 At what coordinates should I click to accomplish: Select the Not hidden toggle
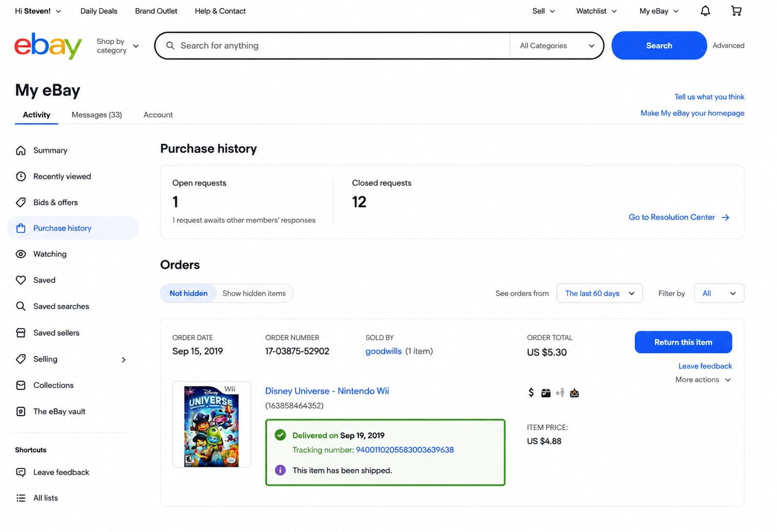(189, 293)
